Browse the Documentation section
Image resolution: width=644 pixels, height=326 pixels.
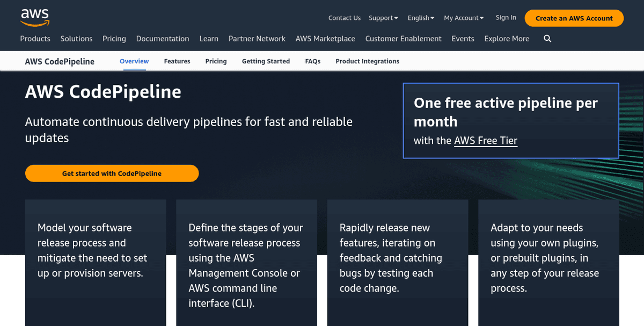pyautogui.click(x=162, y=38)
